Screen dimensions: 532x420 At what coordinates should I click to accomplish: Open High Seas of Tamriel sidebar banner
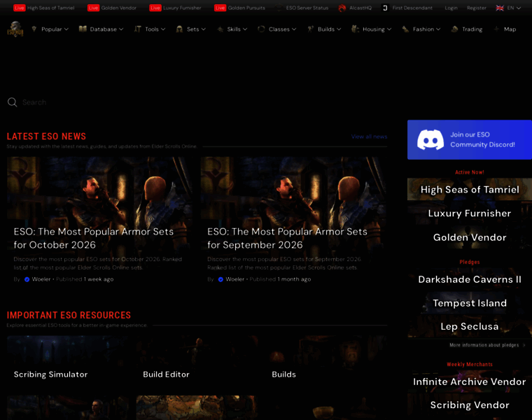click(x=470, y=189)
